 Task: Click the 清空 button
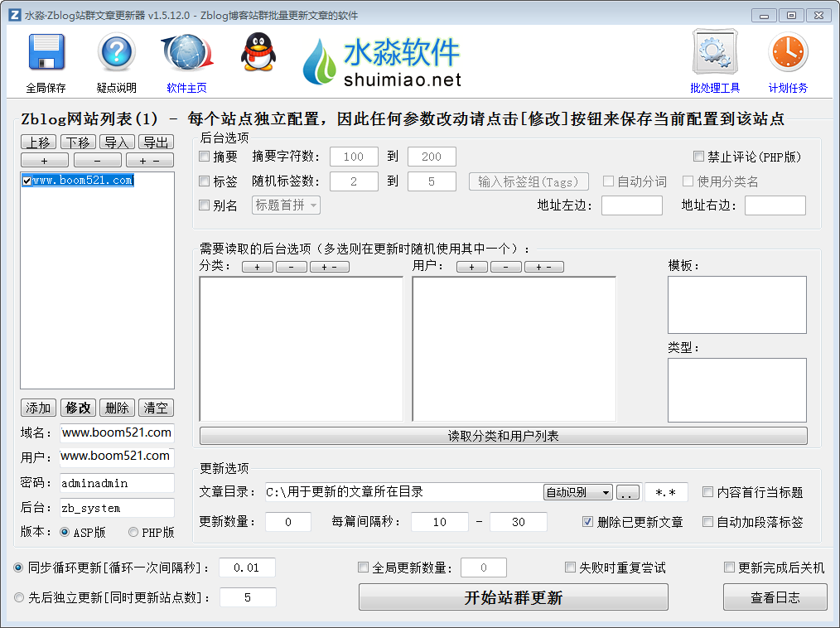[x=156, y=408]
